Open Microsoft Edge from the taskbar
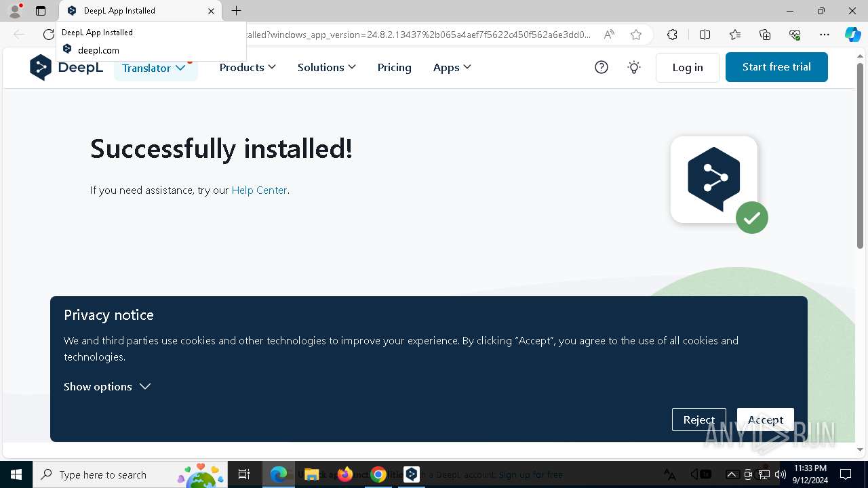Viewport: 868px width, 488px height. pyautogui.click(x=279, y=474)
